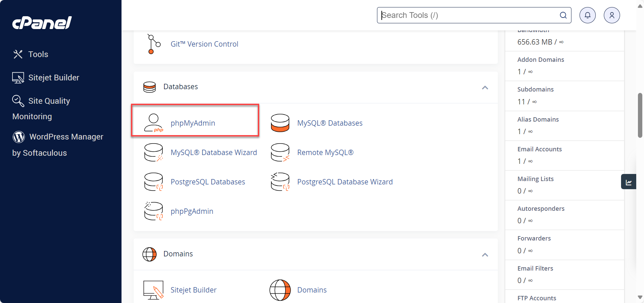644x303 pixels.
Task: Click the Forwarders statistic label
Action: (534, 238)
